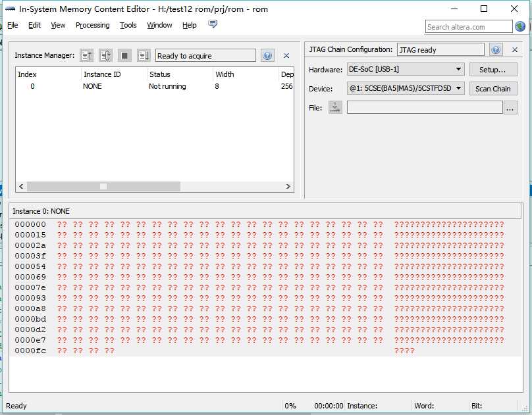Open the Tools menu
The image size is (532, 415).
128,25
